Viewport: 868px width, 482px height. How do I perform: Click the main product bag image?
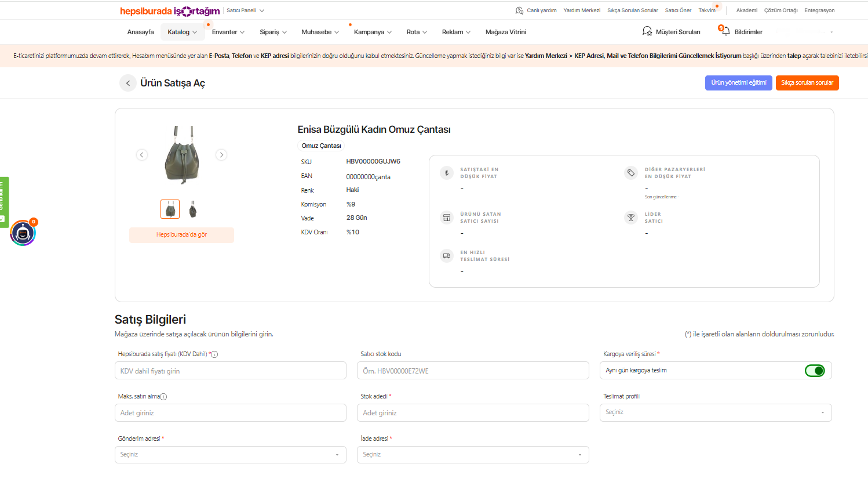tap(182, 155)
